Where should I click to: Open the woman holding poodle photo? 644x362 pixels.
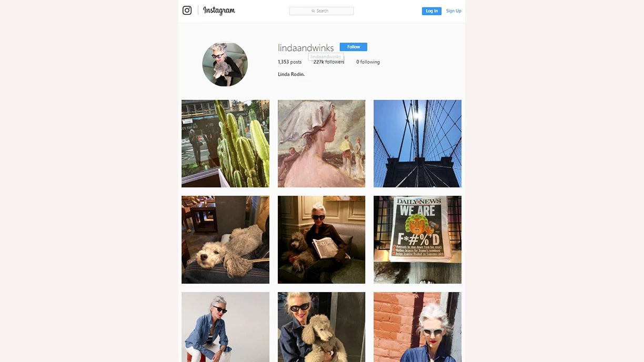(321, 327)
